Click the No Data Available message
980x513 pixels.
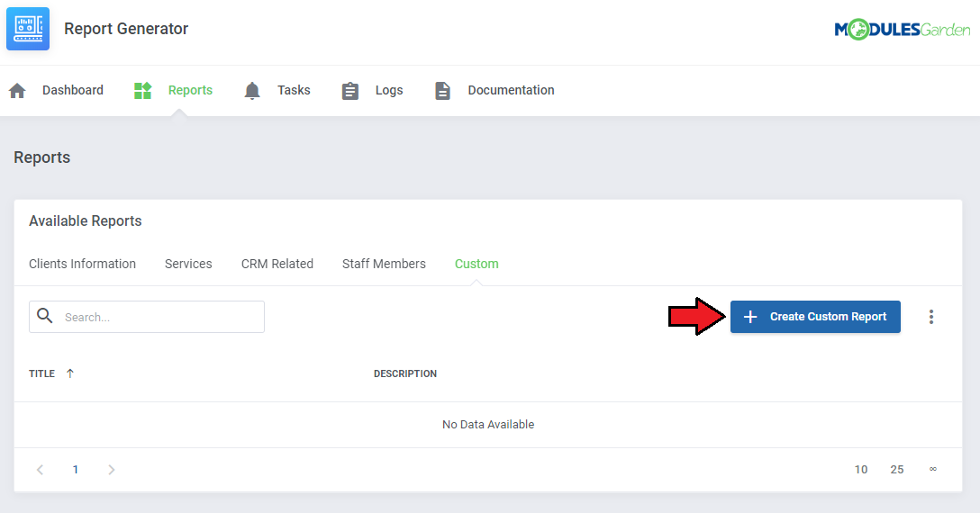pyautogui.click(x=488, y=424)
